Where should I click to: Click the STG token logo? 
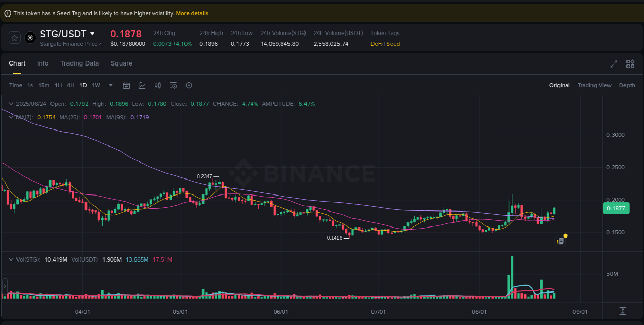[x=29, y=37]
